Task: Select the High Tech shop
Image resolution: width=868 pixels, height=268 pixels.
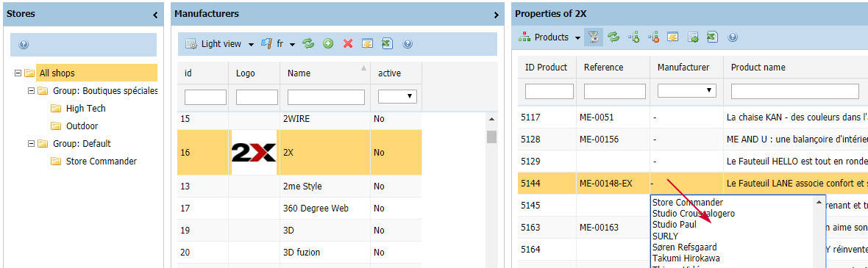Action: click(86, 109)
